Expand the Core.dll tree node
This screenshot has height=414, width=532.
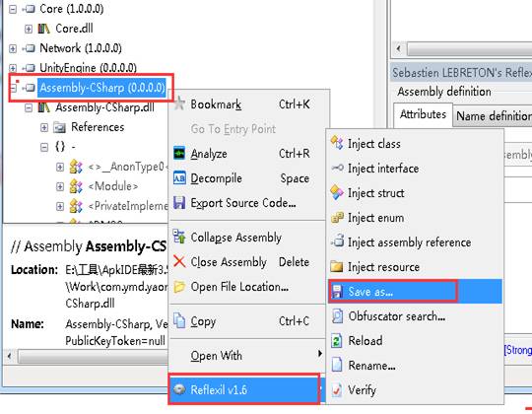click(x=29, y=29)
